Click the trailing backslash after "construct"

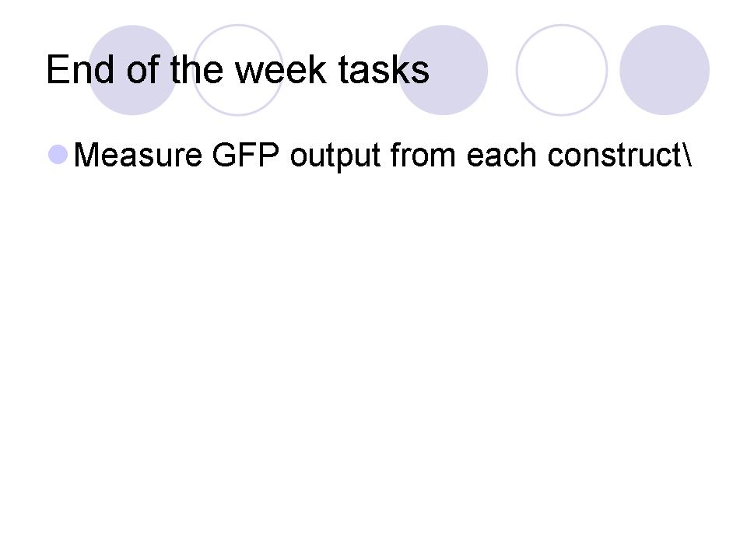pos(686,156)
